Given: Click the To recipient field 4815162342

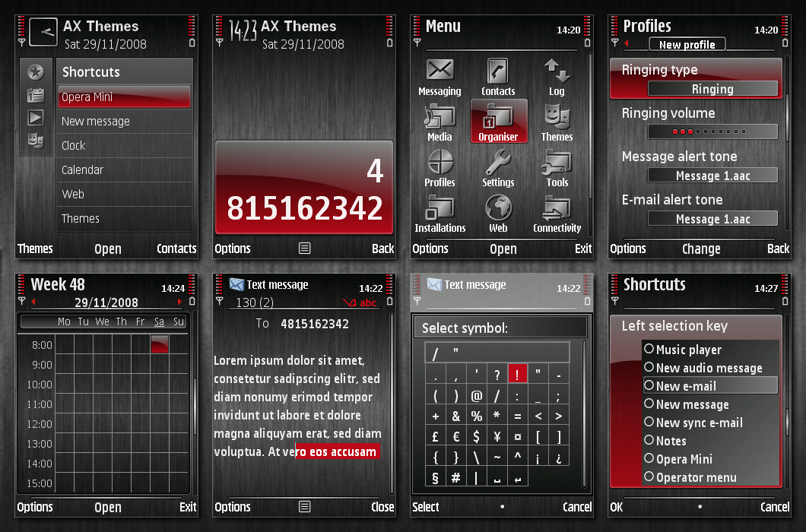Looking at the screenshot, I should (315, 324).
